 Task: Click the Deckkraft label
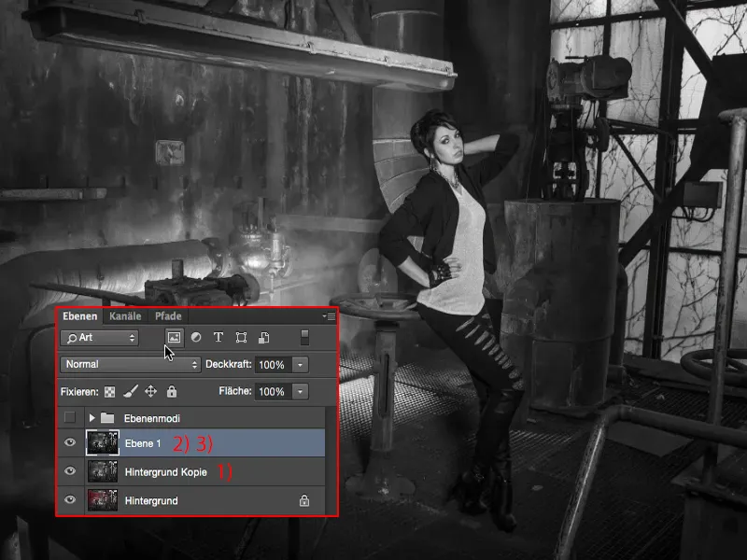pos(228,364)
